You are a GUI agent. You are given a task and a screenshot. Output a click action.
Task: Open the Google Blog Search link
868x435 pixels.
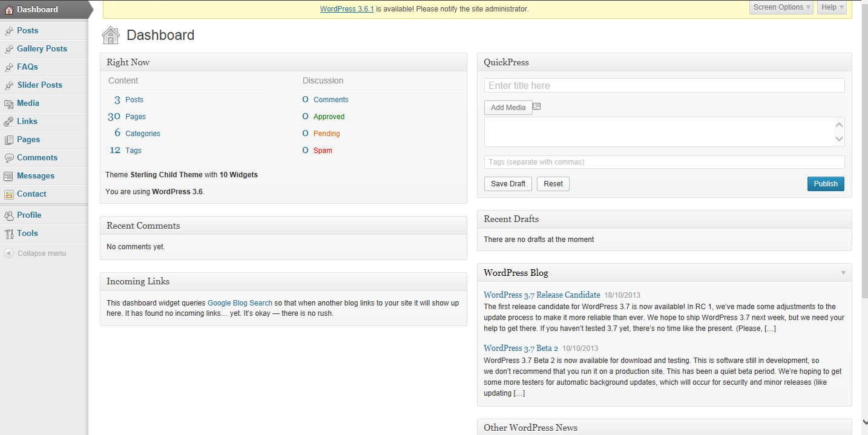[x=240, y=303]
